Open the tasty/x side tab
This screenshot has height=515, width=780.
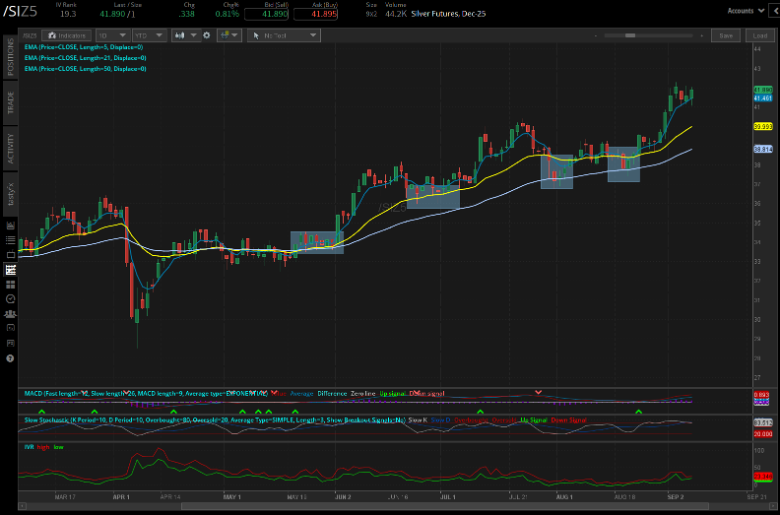(10, 193)
